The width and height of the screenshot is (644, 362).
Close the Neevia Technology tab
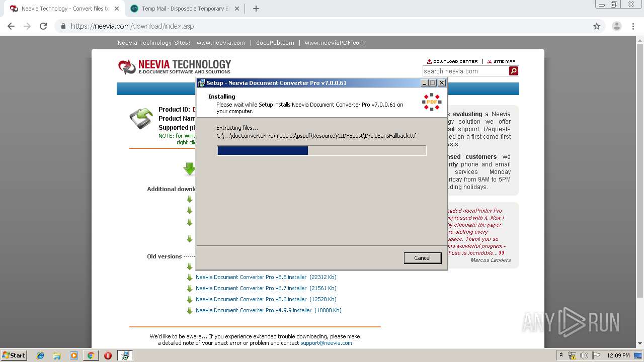click(116, 9)
